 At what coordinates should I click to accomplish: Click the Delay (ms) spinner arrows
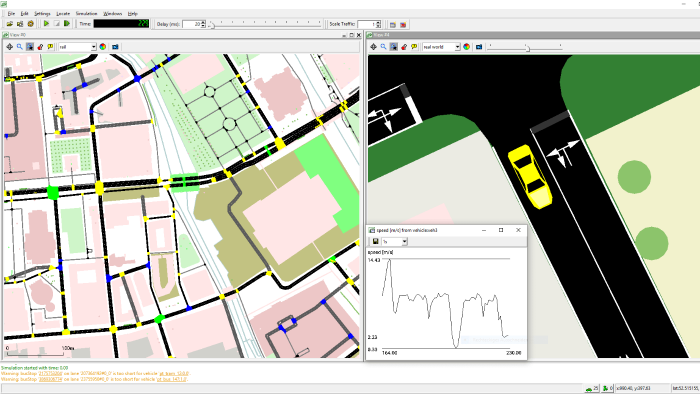(x=203, y=24)
